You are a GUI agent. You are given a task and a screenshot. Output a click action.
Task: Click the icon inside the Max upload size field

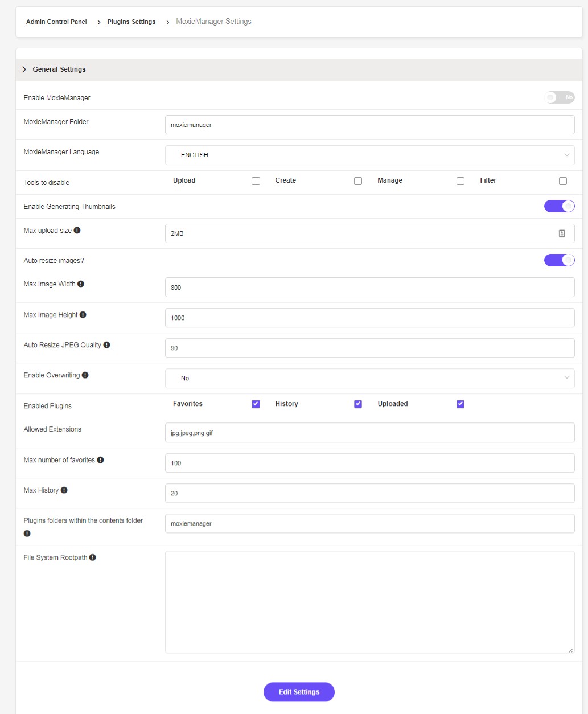[562, 233]
